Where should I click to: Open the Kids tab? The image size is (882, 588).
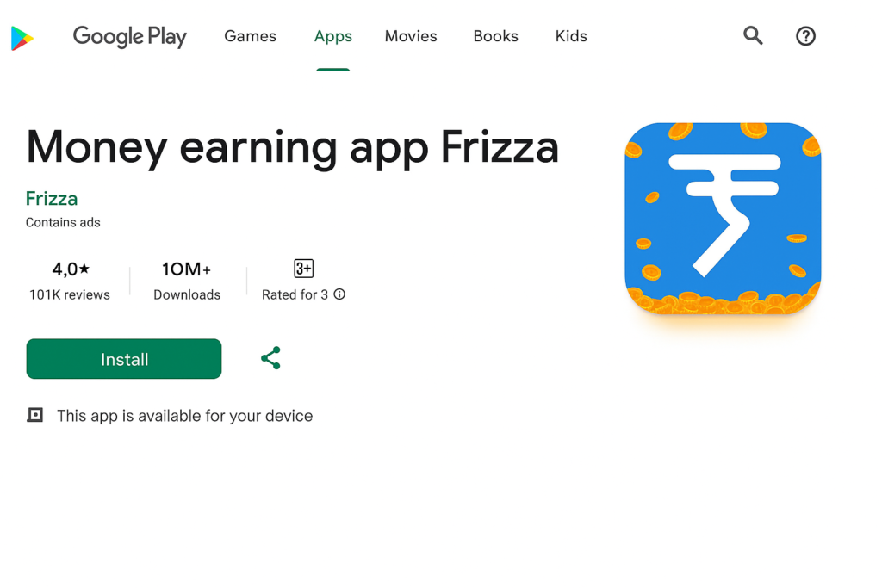tap(571, 36)
